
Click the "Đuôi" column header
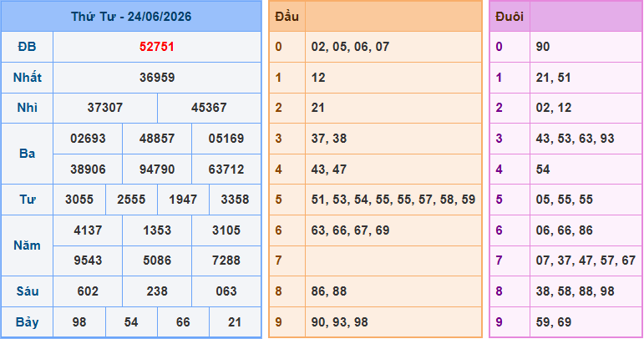(x=510, y=17)
